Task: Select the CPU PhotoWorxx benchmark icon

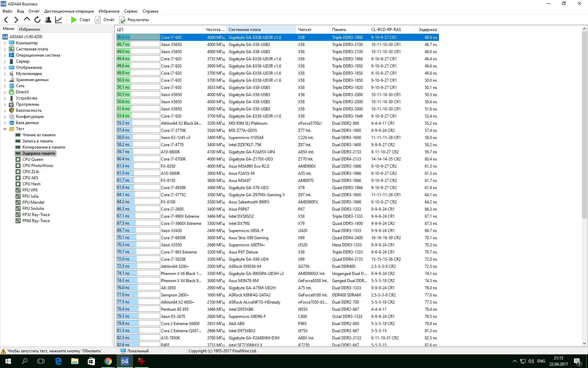Action: (18, 166)
